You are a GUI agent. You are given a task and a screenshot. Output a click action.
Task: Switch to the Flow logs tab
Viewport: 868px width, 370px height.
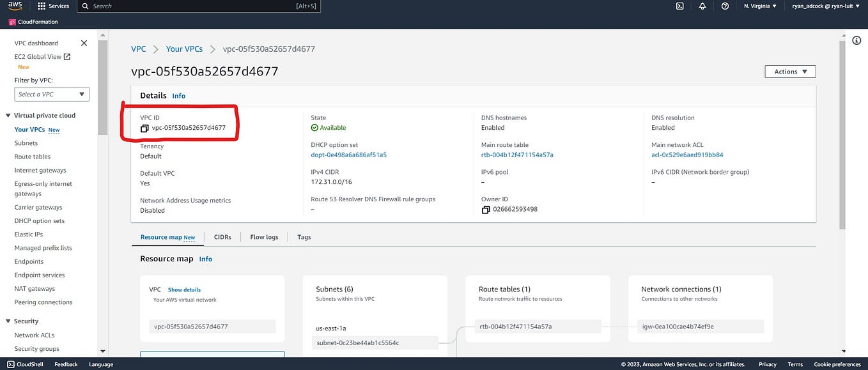coord(264,237)
